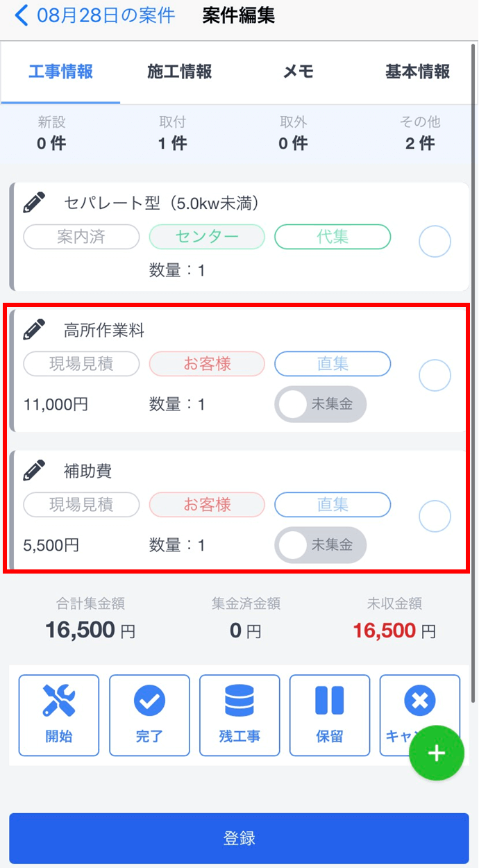Screen dimensions: 479x868
Task: Select the round checkbox for 補助費
Action: 435,517
